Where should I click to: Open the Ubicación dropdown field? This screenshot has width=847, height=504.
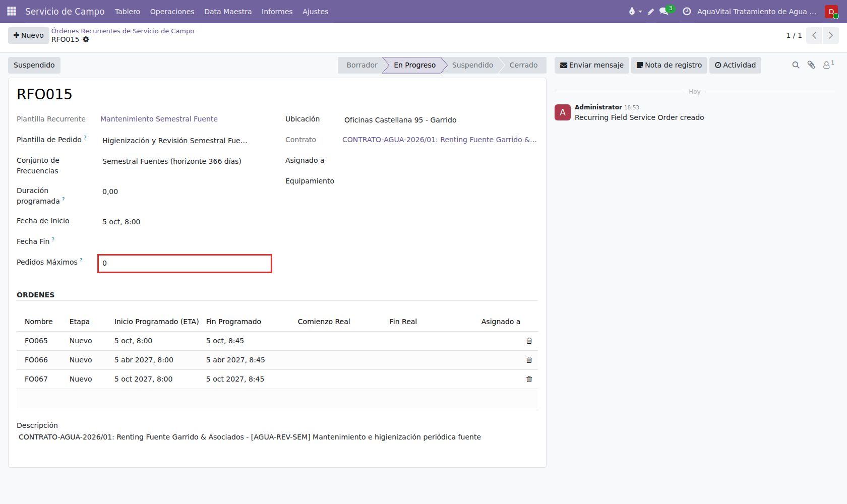click(x=439, y=120)
